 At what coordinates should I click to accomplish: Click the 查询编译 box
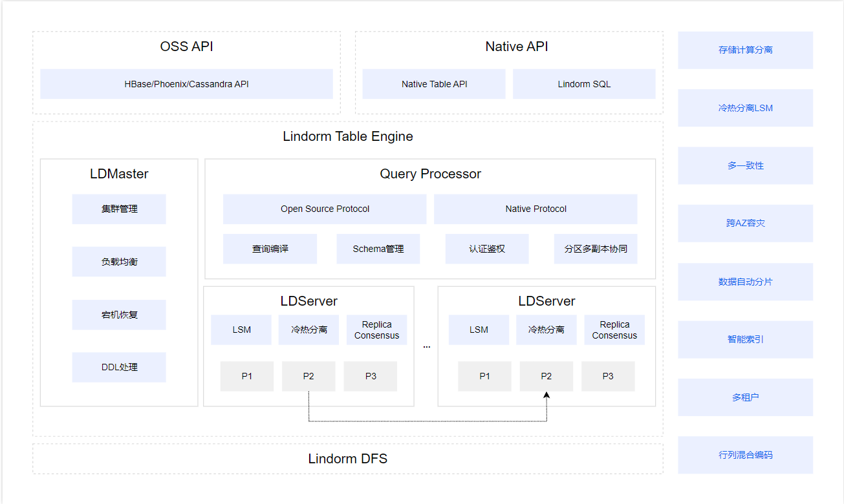click(270, 249)
